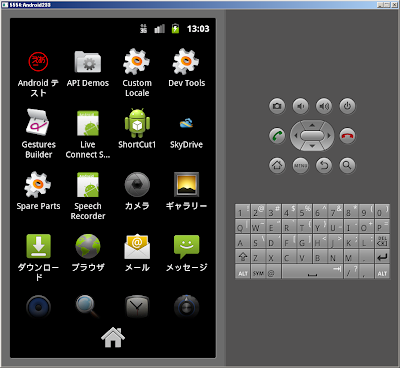Click the emulator power button
400x368 pixels.
(347, 106)
